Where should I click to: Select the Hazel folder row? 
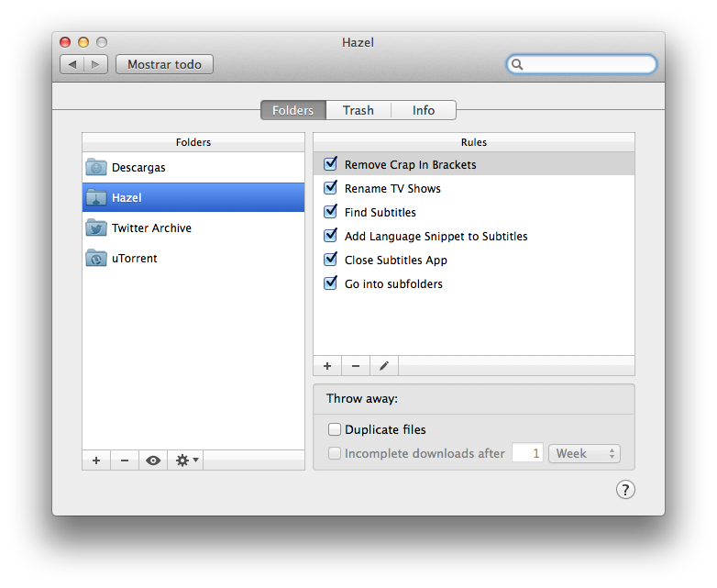click(x=193, y=197)
